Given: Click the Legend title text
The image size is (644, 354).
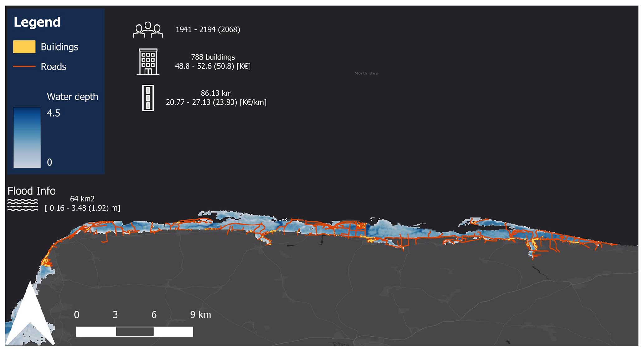Looking at the screenshot, I should click(37, 22).
